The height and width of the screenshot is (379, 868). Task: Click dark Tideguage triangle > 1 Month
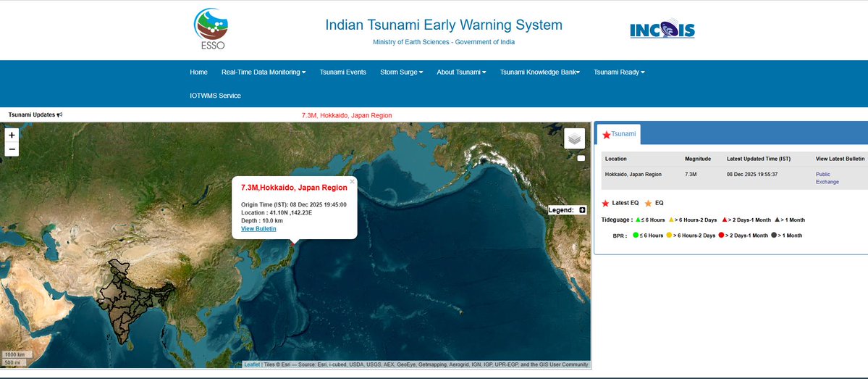[778, 220]
